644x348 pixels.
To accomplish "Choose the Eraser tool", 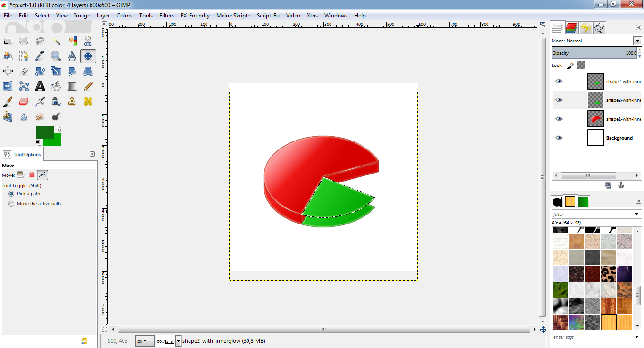I will (x=24, y=101).
